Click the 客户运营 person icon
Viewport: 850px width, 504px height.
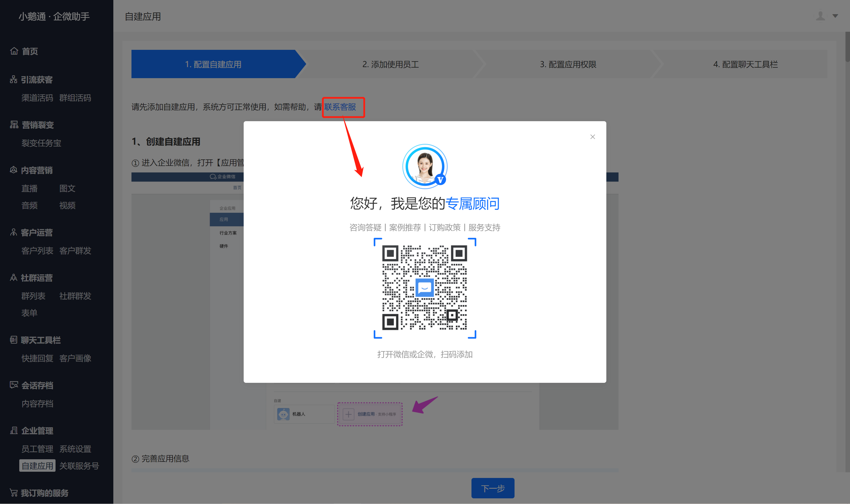14,232
